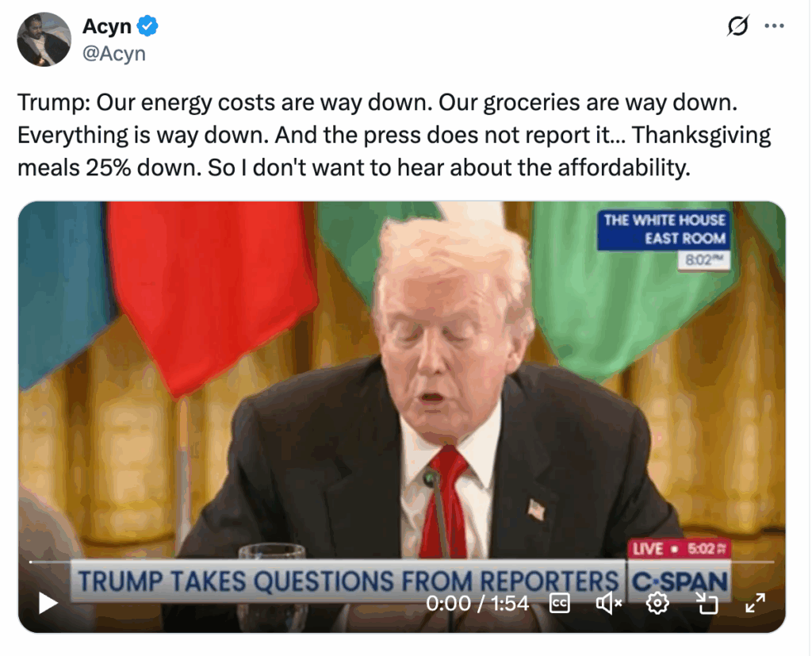Click the video frame center
Viewport: 812px width, 656px height.
402,416
